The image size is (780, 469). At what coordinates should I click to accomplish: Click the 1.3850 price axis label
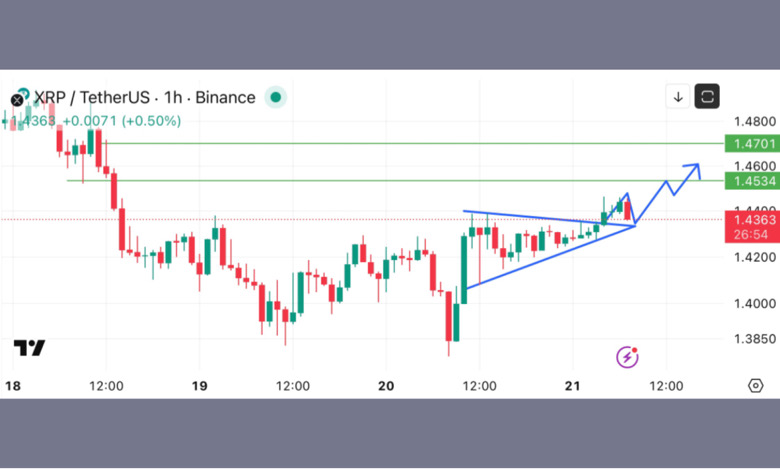click(x=753, y=339)
